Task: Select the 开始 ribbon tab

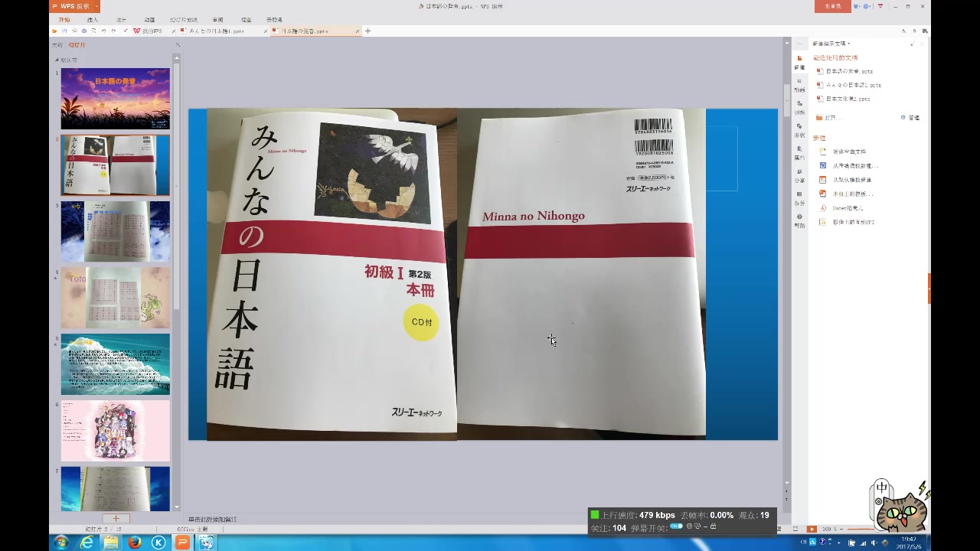Action: (x=64, y=20)
